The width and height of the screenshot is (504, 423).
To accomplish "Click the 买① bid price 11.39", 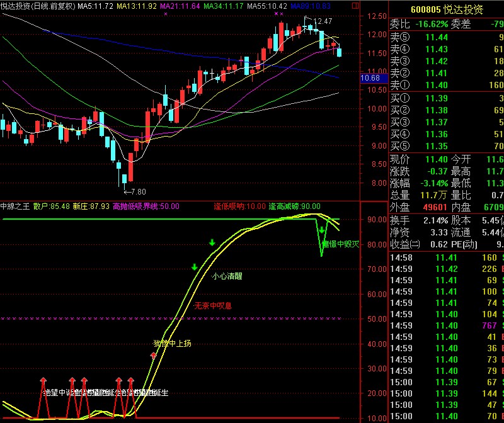I will pyautogui.click(x=437, y=98).
